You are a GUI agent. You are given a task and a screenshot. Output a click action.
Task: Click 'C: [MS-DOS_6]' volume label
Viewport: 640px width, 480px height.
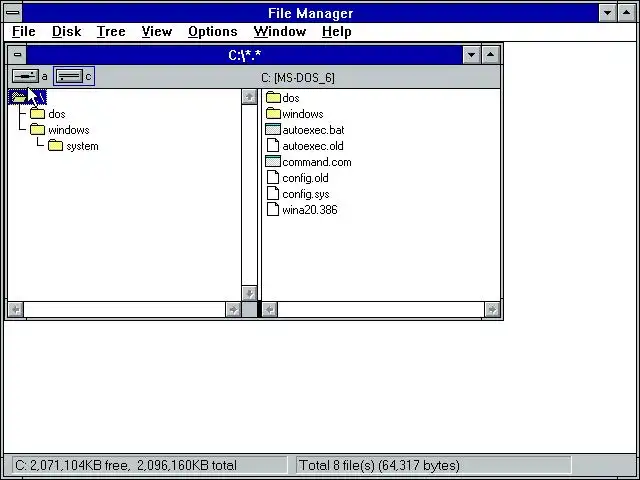point(298,78)
